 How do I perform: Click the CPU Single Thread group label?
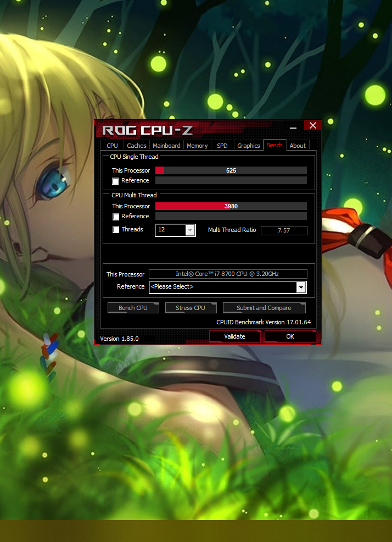click(x=134, y=157)
